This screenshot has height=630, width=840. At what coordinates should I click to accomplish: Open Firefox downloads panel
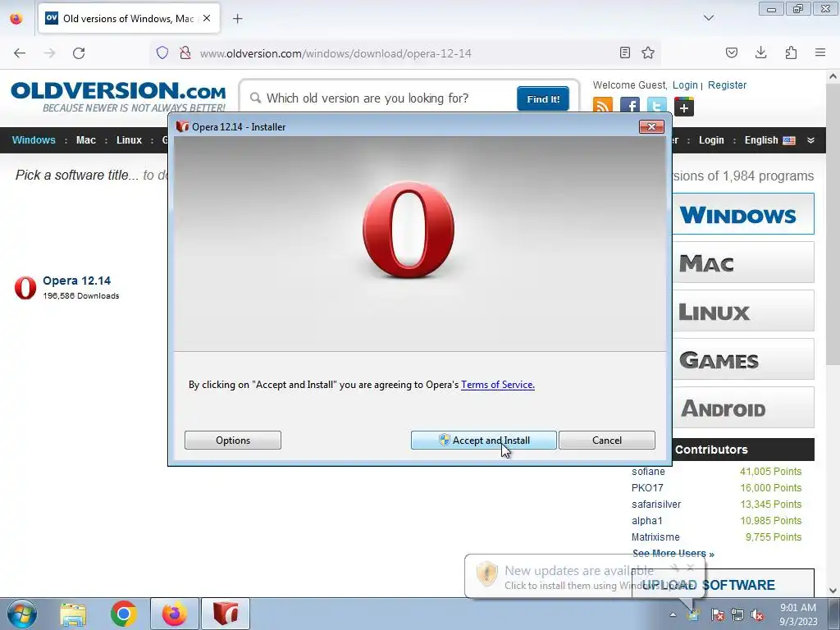click(760, 52)
